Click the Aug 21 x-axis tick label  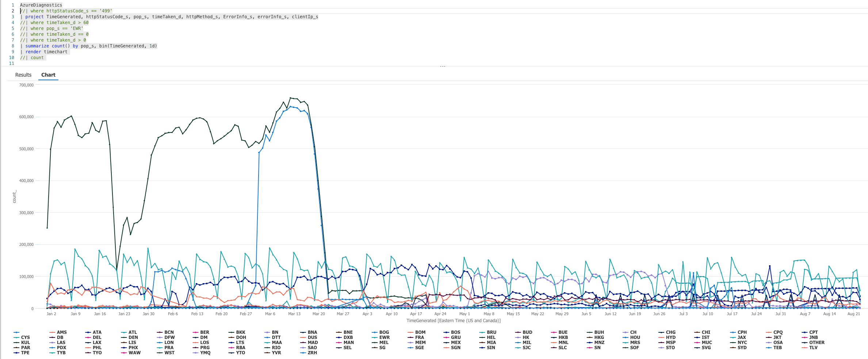click(854, 314)
